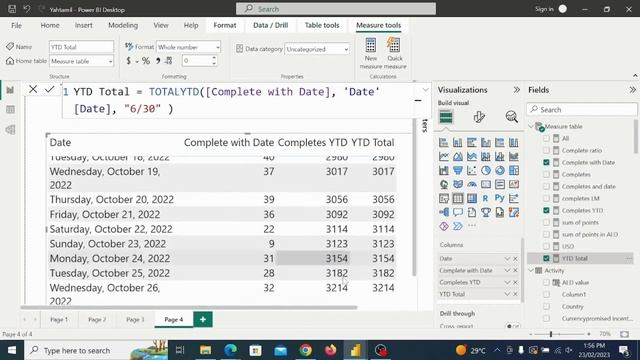Collapse the Fields pane

click(x=633, y=90)
